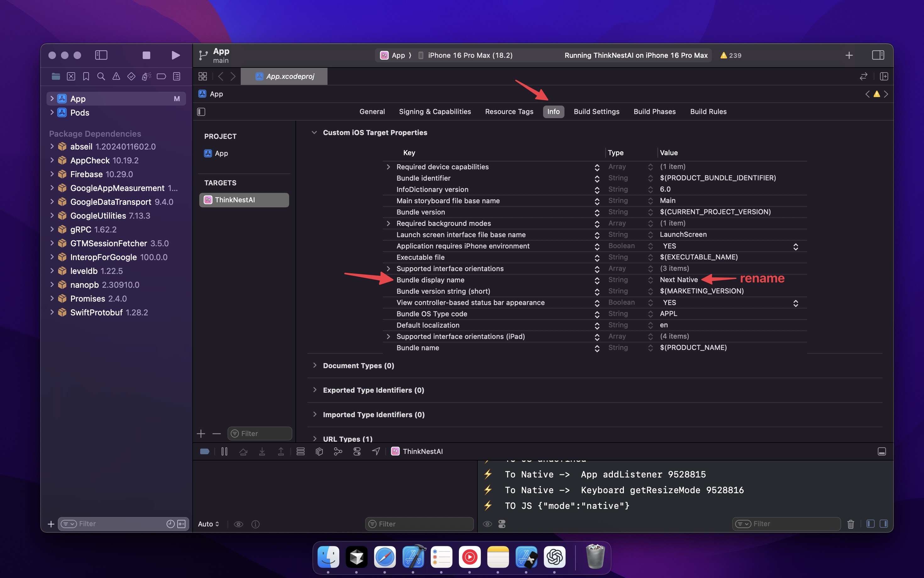Click the Pause program execution icon
This screenshot has width=924, height=578.
coord(224,451)
